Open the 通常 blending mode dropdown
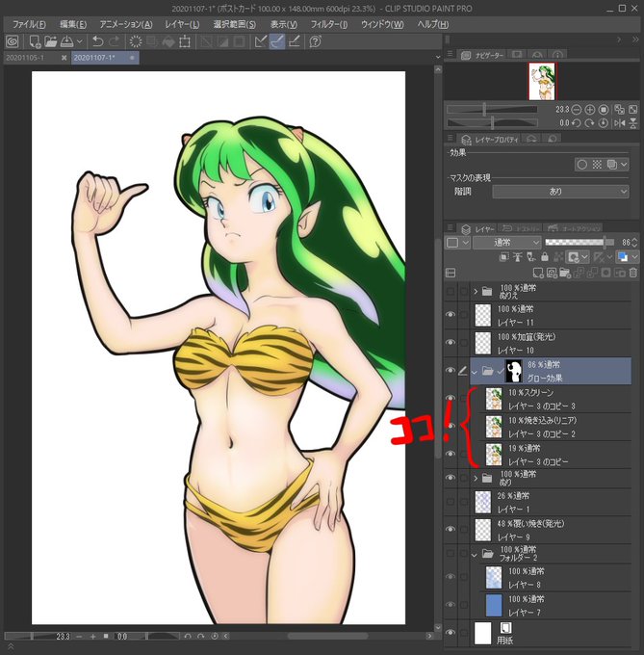 pos(506,243)
